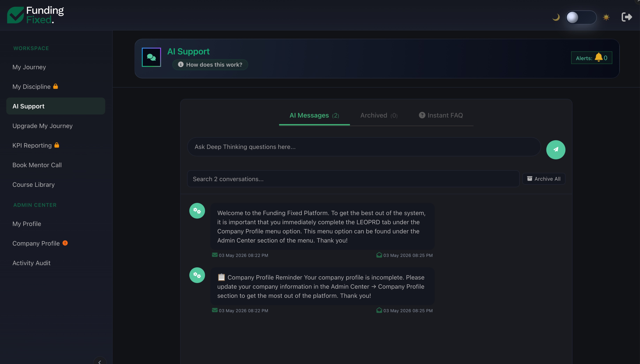640x364 pixels.
Task: Click the logout icon
Action: tap(627, 17)
